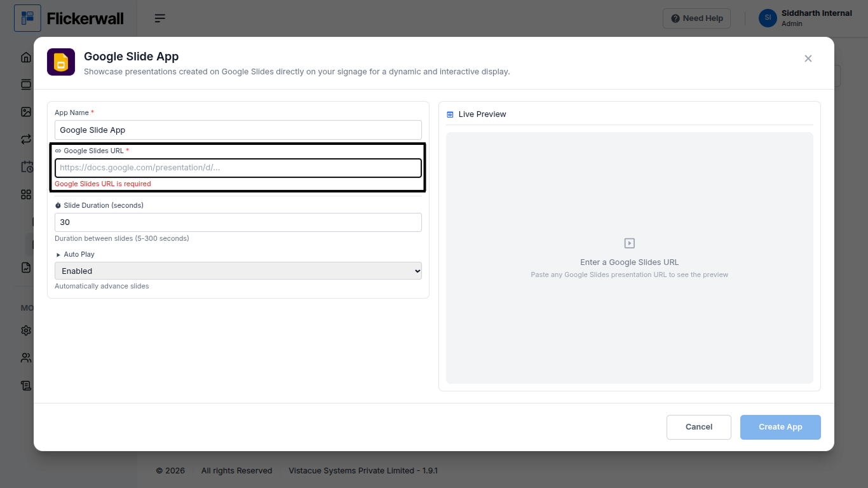Click the 'Admin' role text under username
Viewport: 868px width, 488px height.
pyautogui.click(x=792, y=24)
